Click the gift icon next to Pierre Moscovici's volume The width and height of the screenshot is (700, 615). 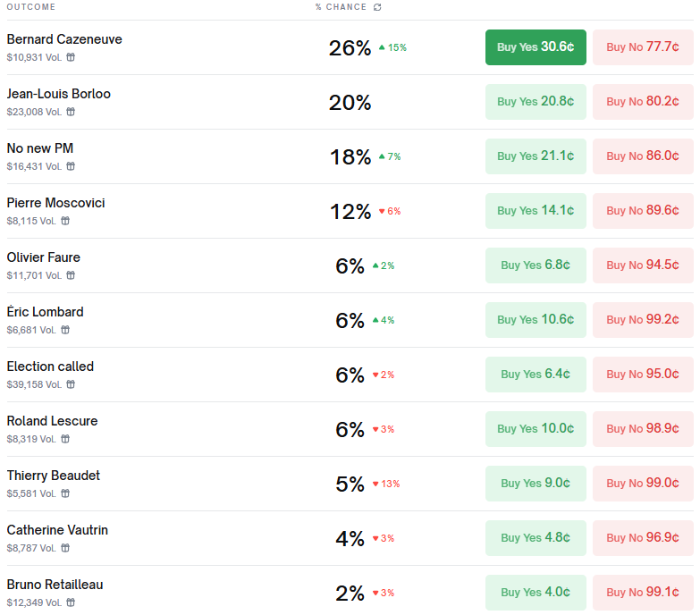pos(65,221)
